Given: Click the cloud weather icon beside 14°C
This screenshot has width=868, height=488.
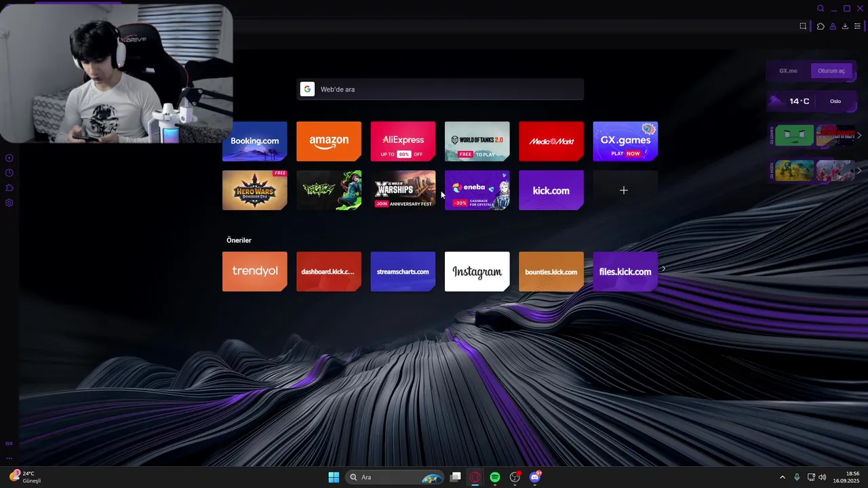Looking at the screenshot, I should [775, 101].
